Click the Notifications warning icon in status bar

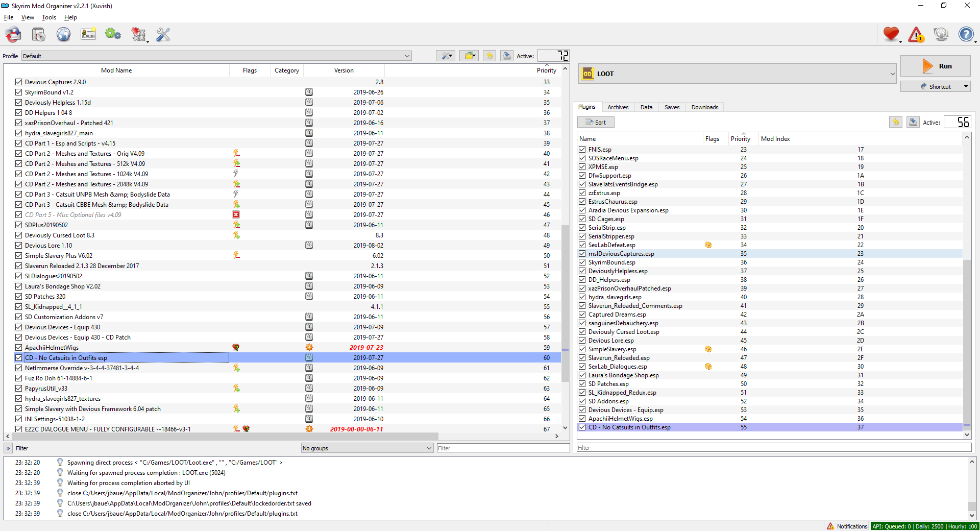click(x=830, y=526)
